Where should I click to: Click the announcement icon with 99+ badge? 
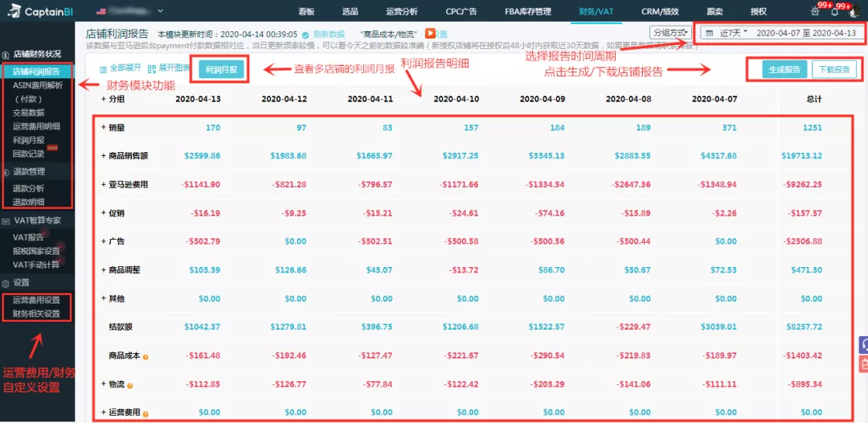816,11
